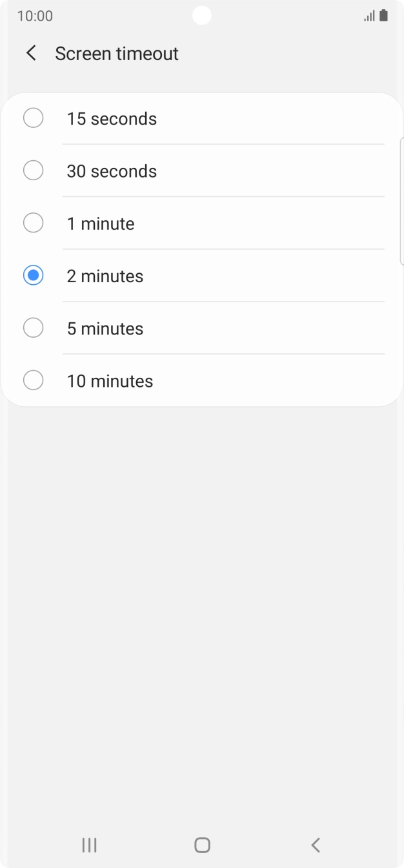Tap the back arrow to leave Screen timeout
Viewport: 404px width, 868px height.
pyautogui.click(x=30, y=53)
